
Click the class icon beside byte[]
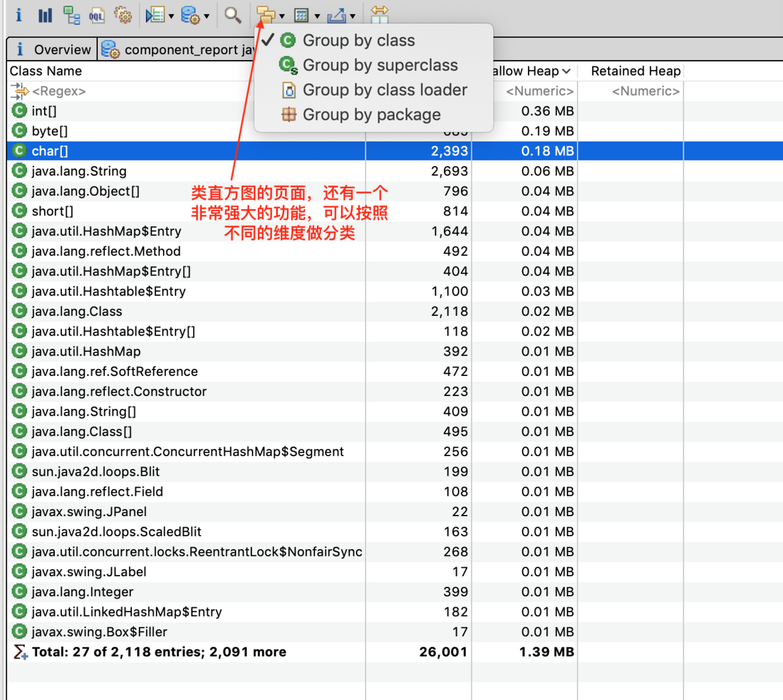pos(20,131)
